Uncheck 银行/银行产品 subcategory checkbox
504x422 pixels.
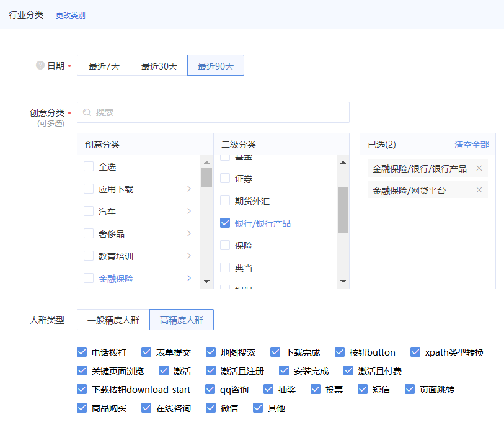[x=225, y=223]
